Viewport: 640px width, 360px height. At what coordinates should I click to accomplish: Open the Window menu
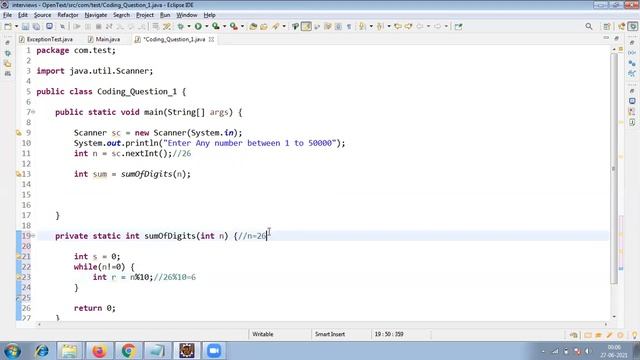coord(187,15)
